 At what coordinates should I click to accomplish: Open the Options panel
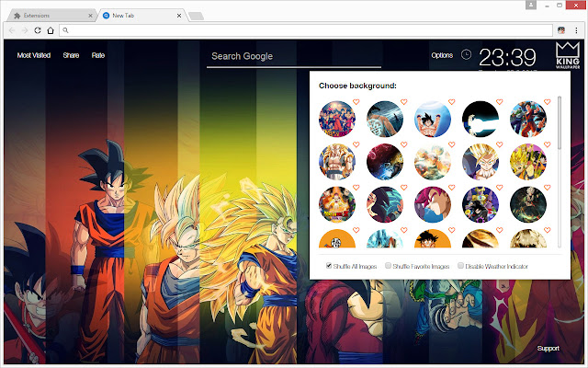point(442,55)
